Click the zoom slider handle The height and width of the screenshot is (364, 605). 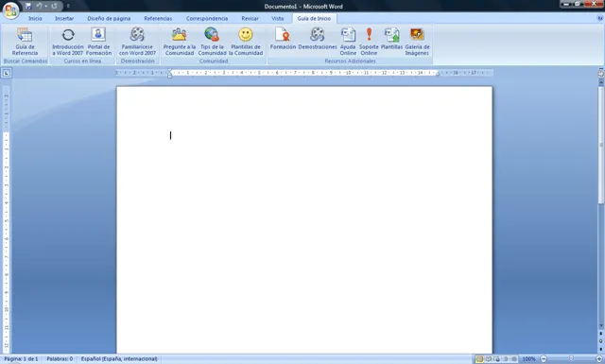click(571, 359)
